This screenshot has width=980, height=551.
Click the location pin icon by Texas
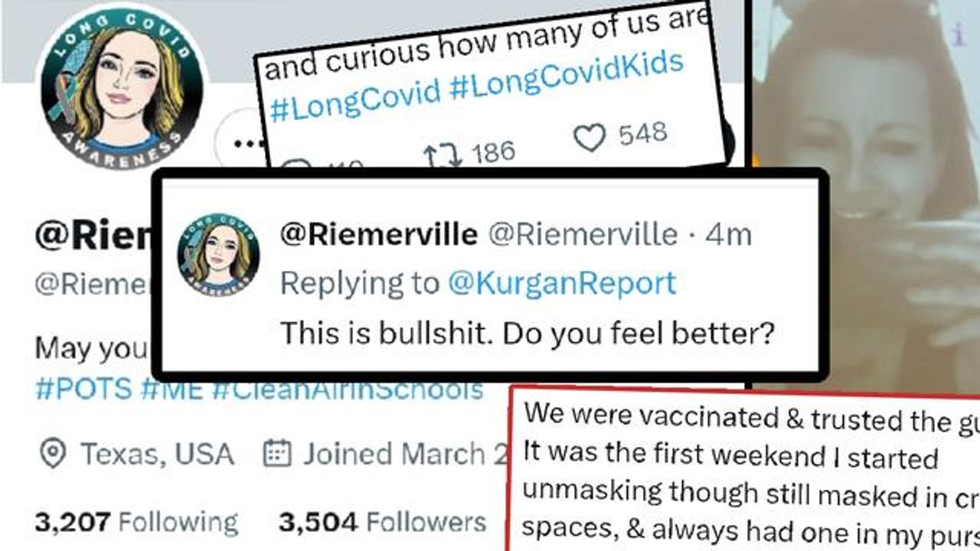click(x=52, y=454)
